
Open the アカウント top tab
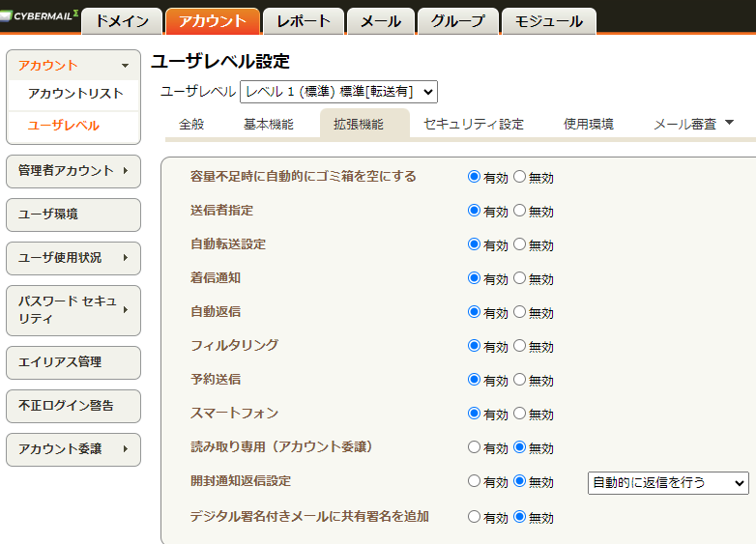tap(213, 21)
